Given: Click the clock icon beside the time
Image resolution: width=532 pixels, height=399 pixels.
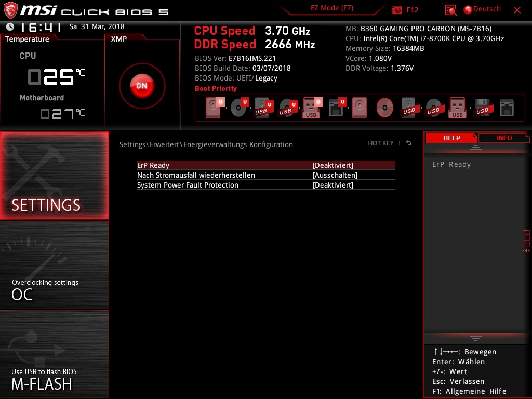Looking at the screenshot, I should point(10,26).
